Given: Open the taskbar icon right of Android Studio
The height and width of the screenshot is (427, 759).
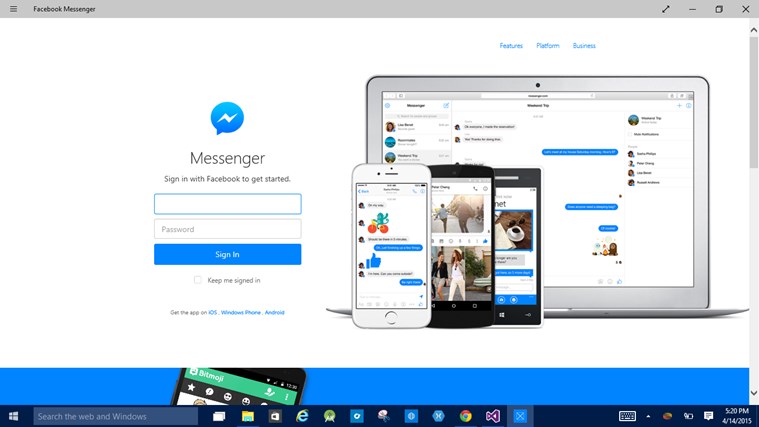Looking at the screenshot, I should tap(357, 416).
